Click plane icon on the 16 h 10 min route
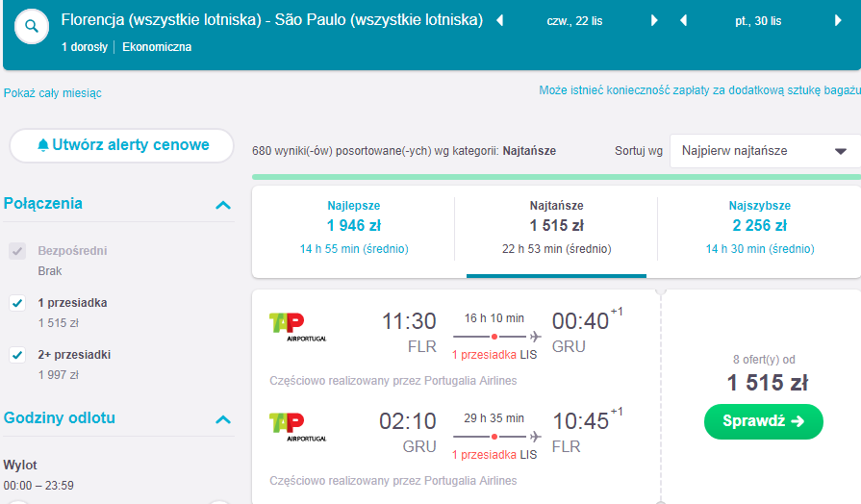861x504 pixels. [535, 336]
